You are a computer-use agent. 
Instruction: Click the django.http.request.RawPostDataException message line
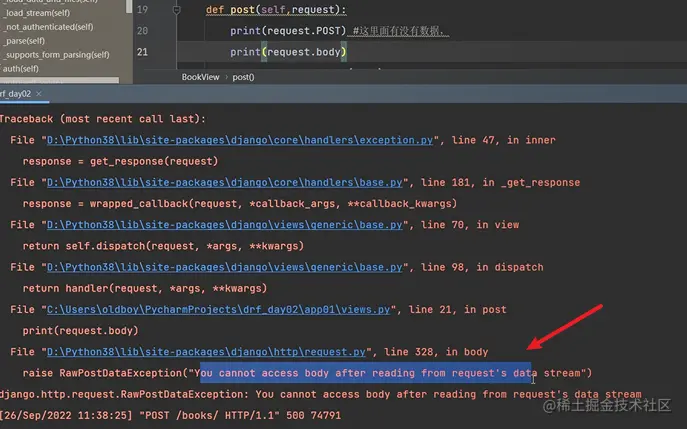point(321,394)
